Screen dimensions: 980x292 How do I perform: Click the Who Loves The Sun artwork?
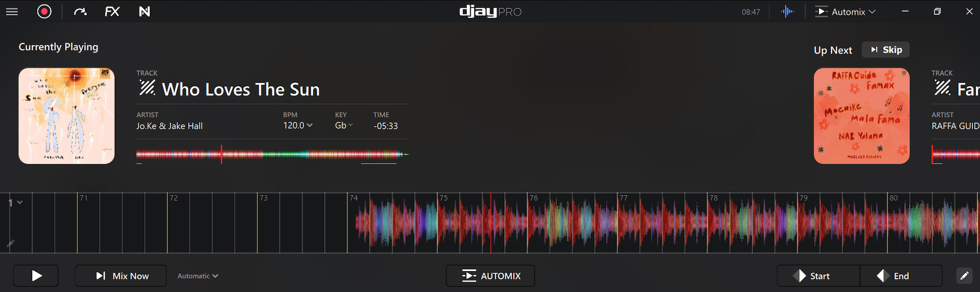(x=66, y=116)
